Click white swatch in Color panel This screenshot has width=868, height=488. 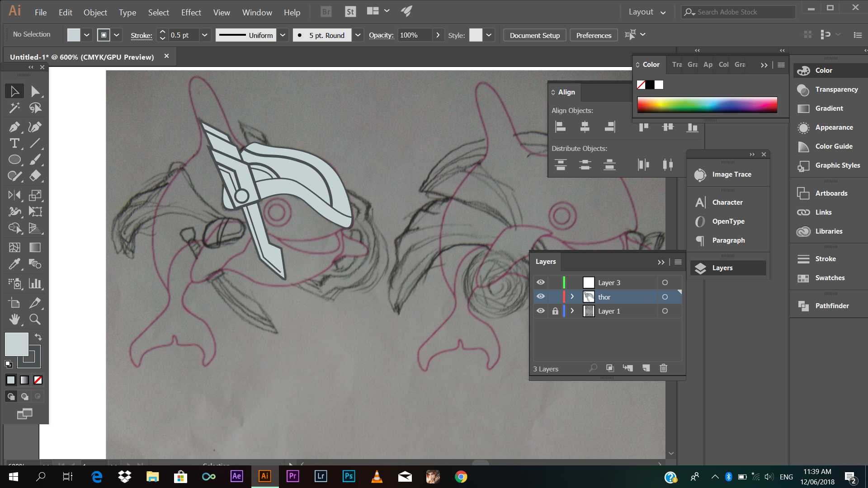pyautogui.click(x=659, y=84)
